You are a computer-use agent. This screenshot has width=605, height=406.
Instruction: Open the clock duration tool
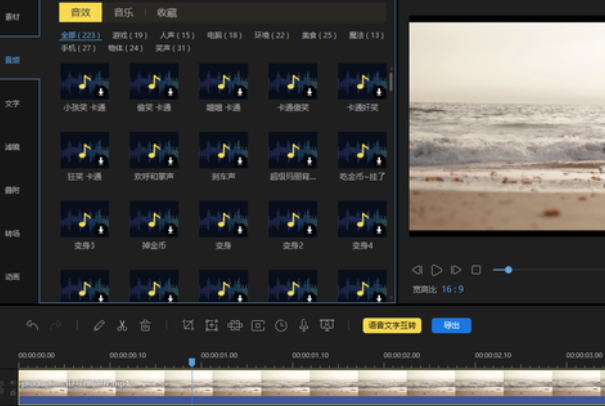click(x=281, y=325)
